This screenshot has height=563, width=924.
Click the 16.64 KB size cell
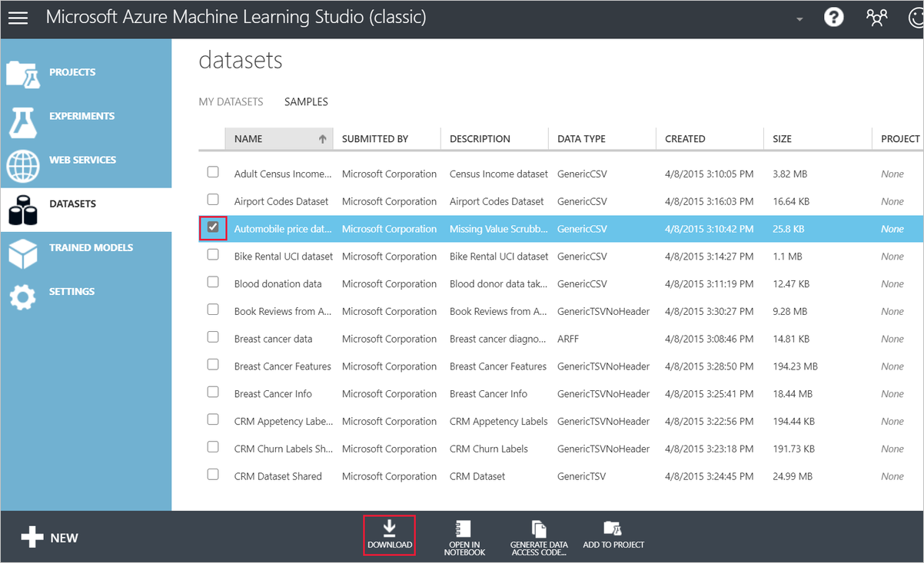tap(791, 201)
